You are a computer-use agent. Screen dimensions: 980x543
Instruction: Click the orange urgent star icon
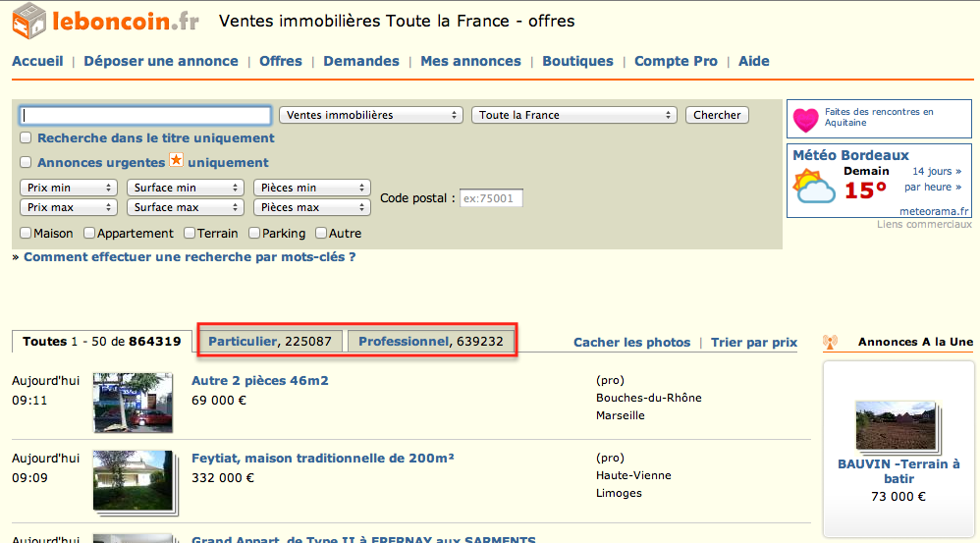176,161
